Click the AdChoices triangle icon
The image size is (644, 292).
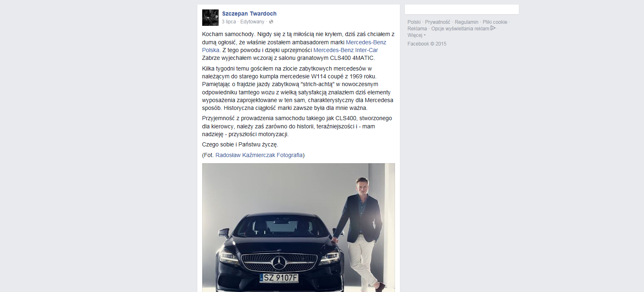pyautogui.click(x=493, y=28)
